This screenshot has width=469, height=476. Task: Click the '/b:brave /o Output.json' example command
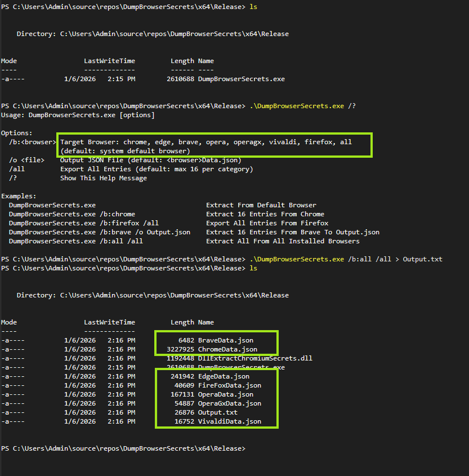[x=100, y=232]
